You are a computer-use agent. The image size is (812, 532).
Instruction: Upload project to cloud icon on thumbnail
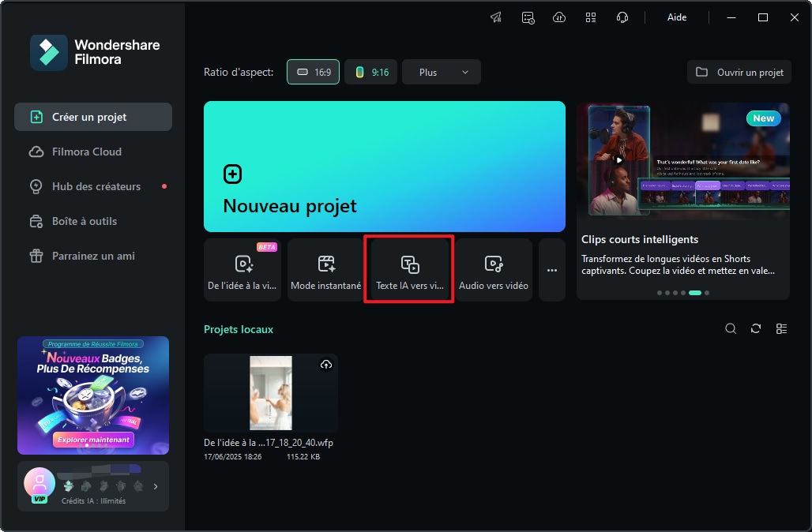click(x=325, y=365)
